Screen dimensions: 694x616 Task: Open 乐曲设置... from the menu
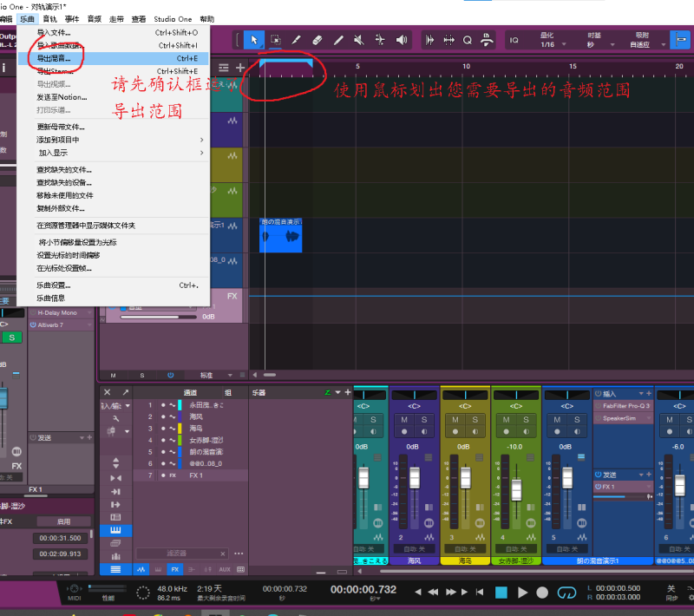[x=54, y=285]
